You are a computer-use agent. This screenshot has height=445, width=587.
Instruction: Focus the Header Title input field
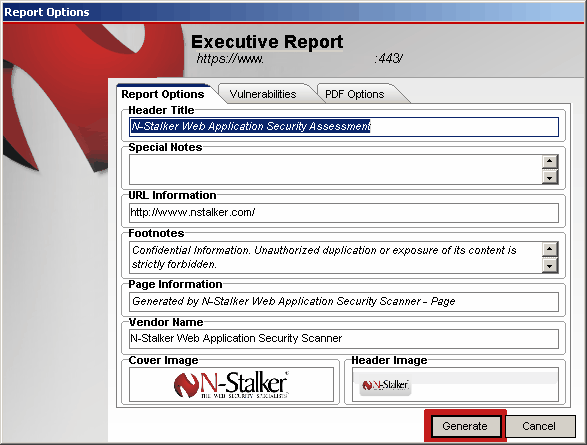point(344,127)
